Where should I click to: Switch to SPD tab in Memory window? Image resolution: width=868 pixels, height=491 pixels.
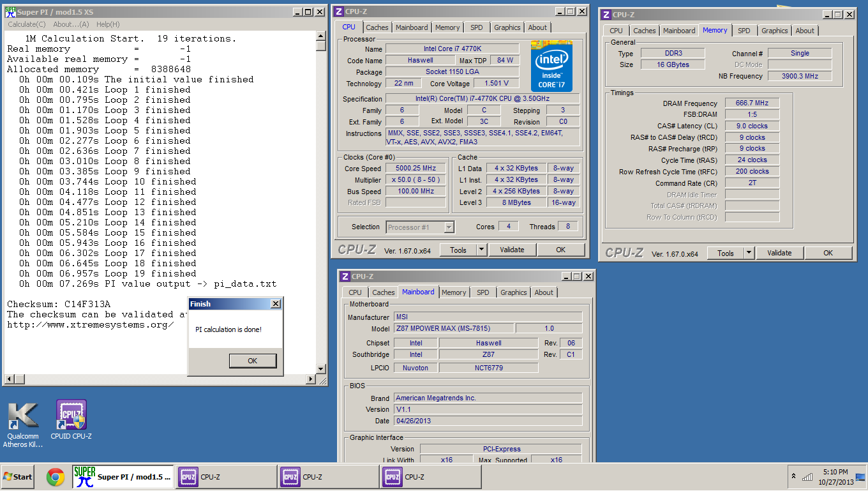coord(744,31)
